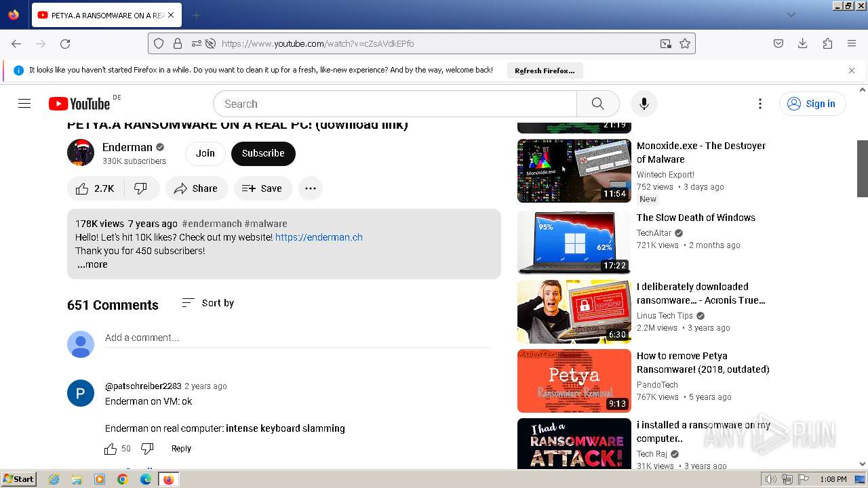Open Linus Tech Tips ransomware video thumbnail
This screenshot has width=868, height=488.
574,312
